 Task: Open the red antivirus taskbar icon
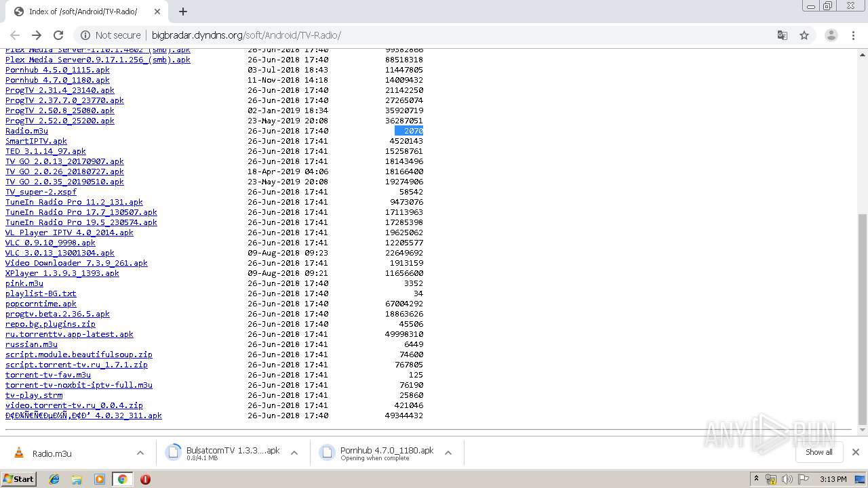(x=145, y=479)
